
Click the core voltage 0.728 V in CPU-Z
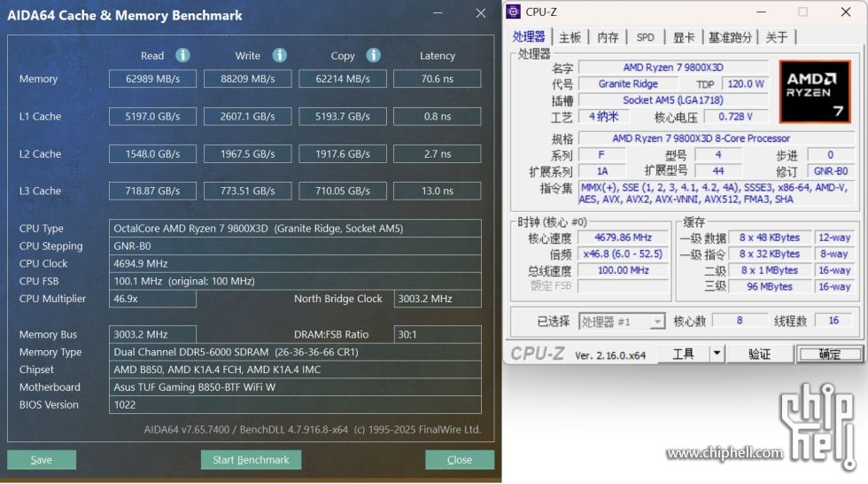coord(736,117)
